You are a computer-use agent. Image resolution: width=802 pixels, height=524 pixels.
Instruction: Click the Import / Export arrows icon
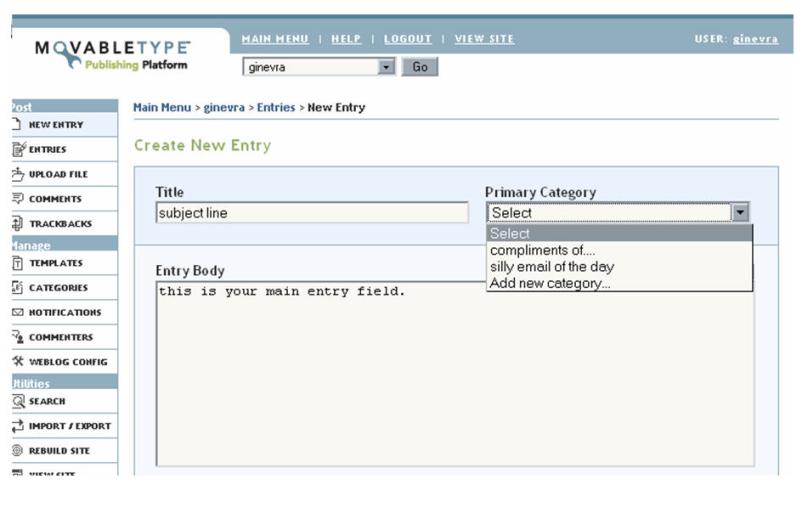pos(18,426)
